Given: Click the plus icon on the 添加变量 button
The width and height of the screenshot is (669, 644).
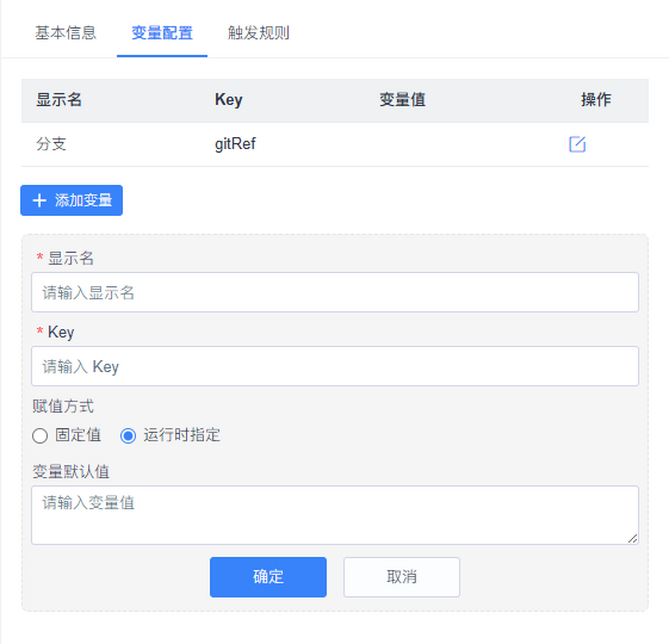Looking at the screenshot, I should 39,200.
